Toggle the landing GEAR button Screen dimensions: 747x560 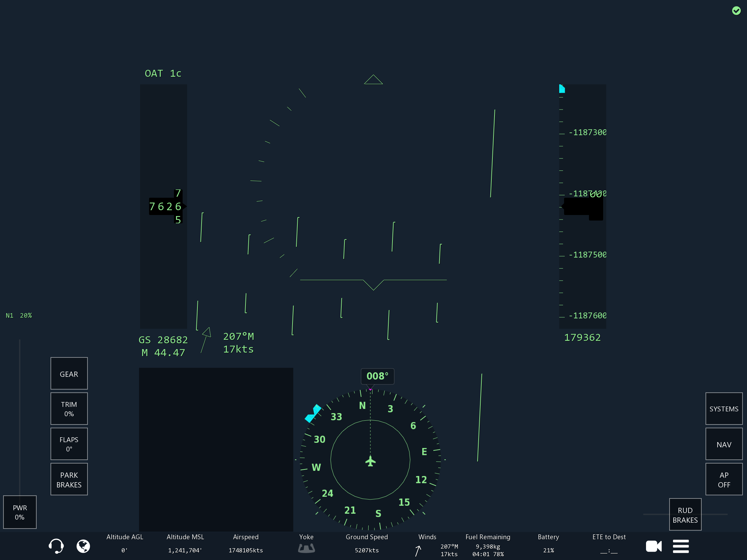coord(69,374)
